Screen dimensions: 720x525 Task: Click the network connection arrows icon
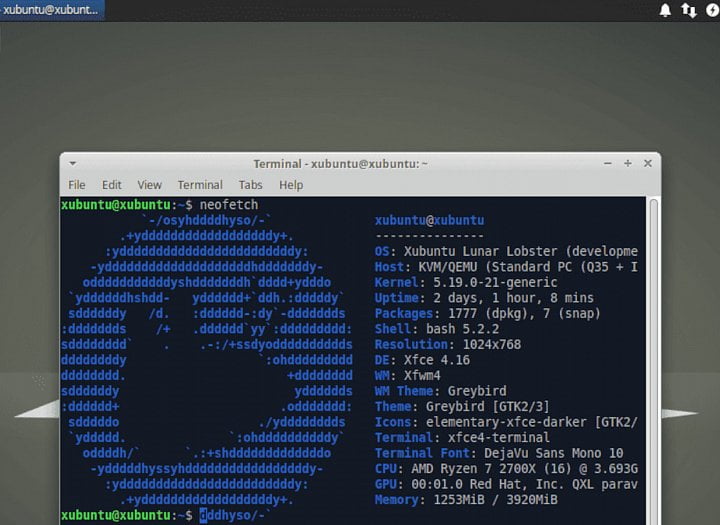(689, 10)
